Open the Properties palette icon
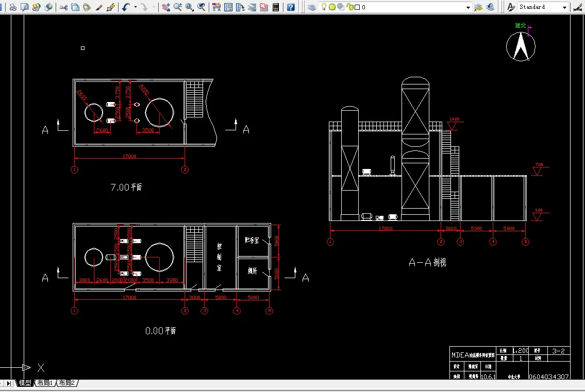 point(216,7)
